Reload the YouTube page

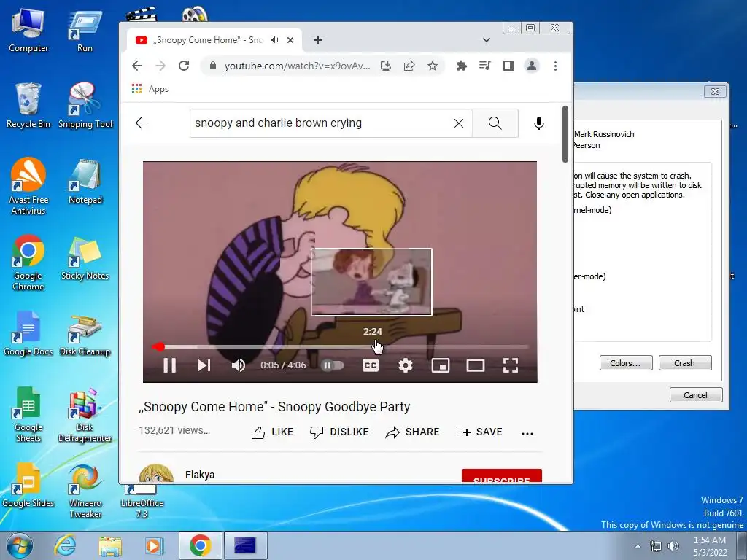(x=184, y=66)
